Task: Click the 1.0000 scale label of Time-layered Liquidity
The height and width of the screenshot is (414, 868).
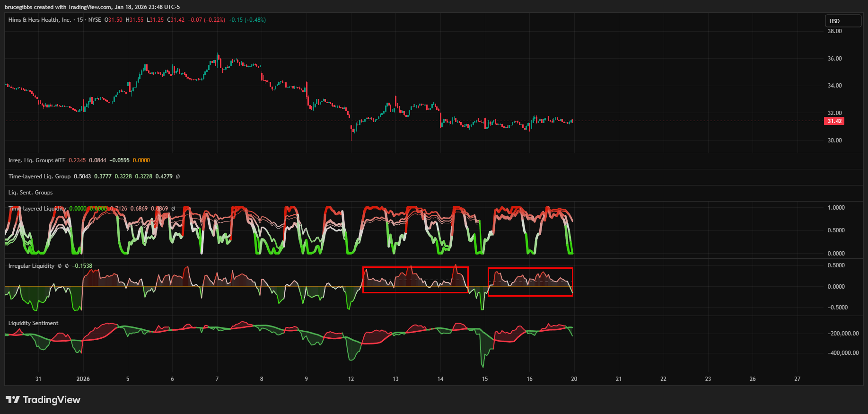Action: point(836,208)
